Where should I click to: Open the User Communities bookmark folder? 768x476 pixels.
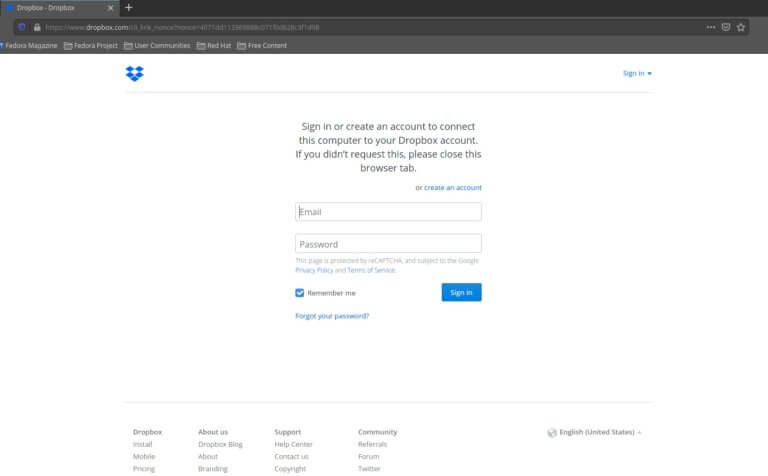tap(157, 46)
